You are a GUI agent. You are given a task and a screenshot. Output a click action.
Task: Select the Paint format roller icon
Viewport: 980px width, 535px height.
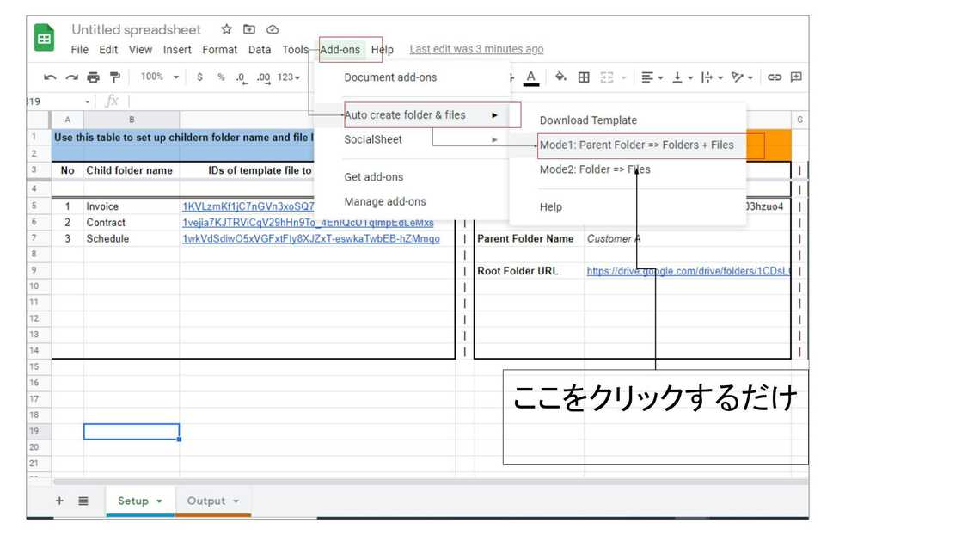(x=114, y=77)
